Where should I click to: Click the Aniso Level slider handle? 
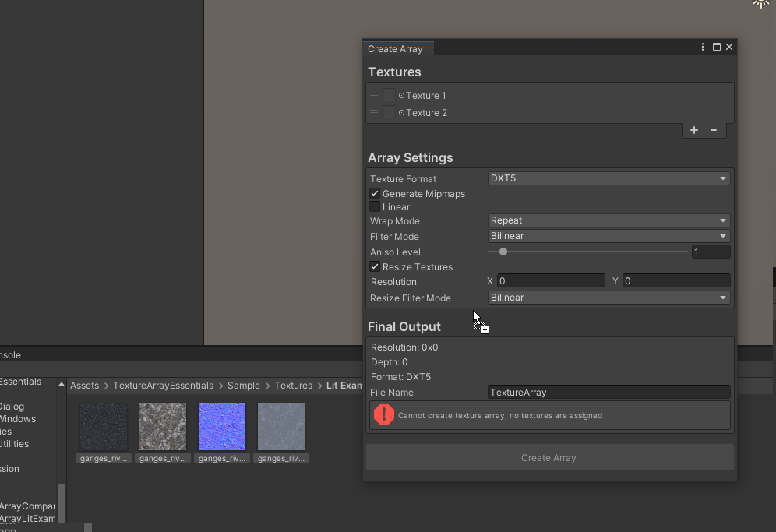503,252
